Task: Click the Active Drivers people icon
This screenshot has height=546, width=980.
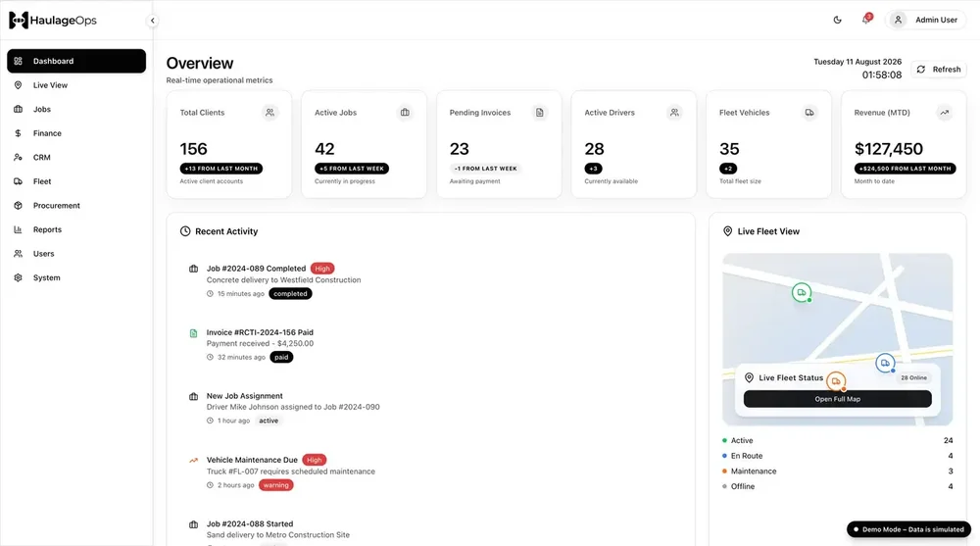Action: click(x=674, y=113)
